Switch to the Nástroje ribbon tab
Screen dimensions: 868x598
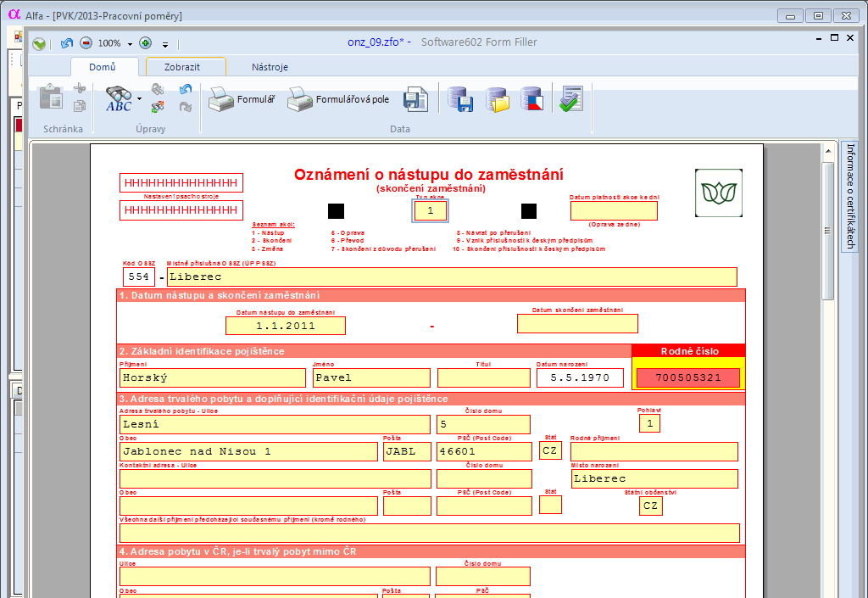[270, 67]
